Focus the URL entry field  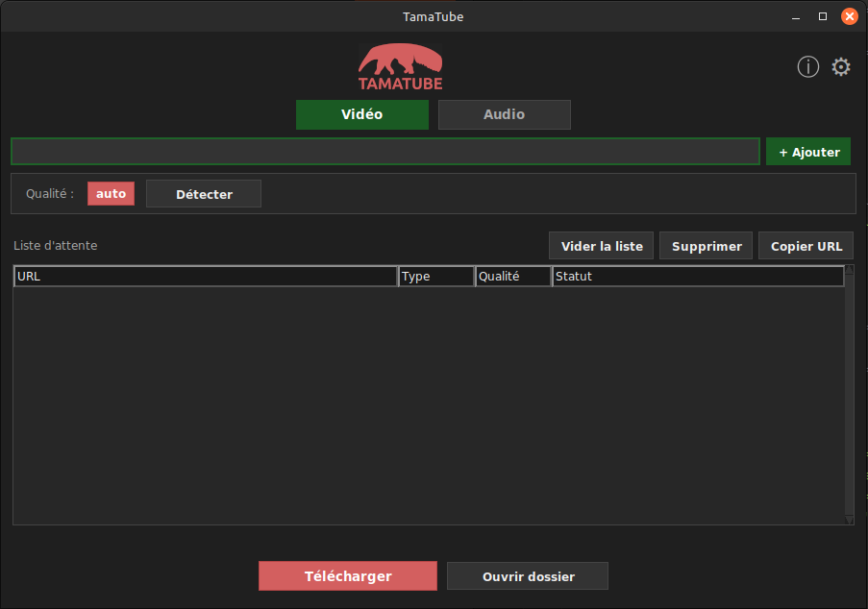click(x=384, y=152)
